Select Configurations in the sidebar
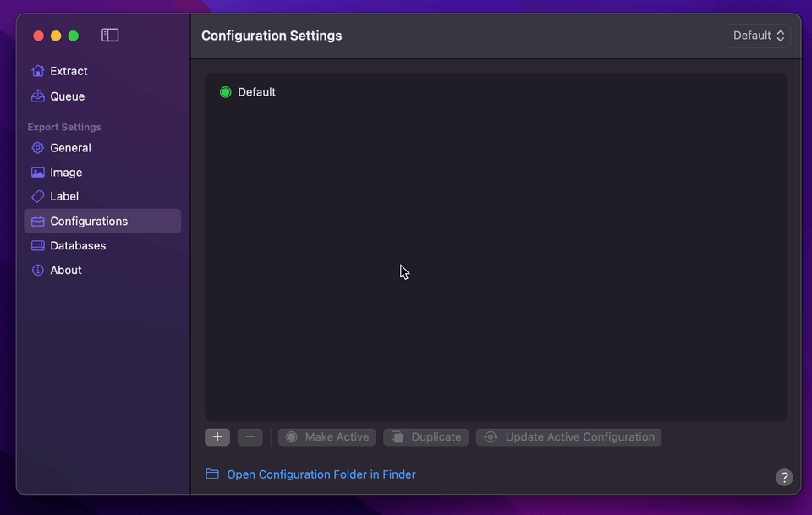This screenshot has width=812, height=515. 102,221
